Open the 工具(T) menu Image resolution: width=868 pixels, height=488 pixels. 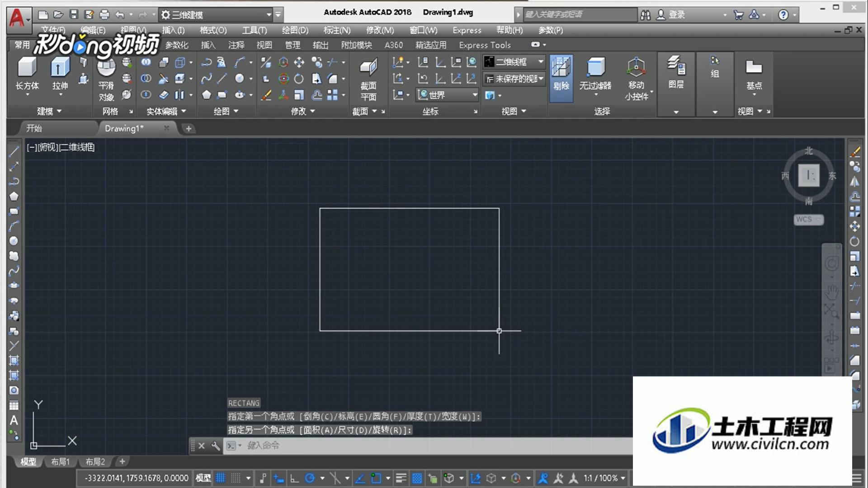tap(254, 30)
